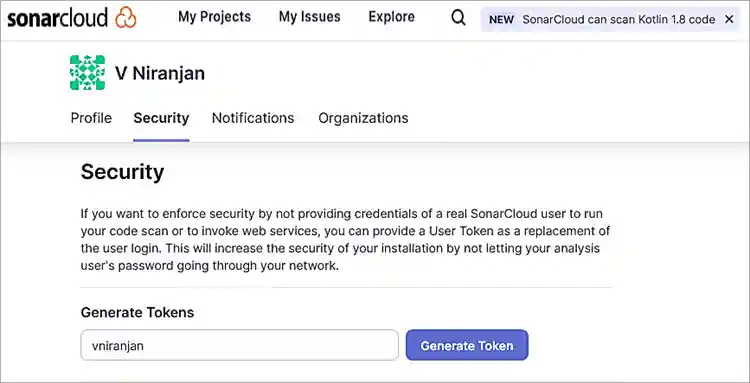Click the V Niranjan user name heading

point(160,74)
